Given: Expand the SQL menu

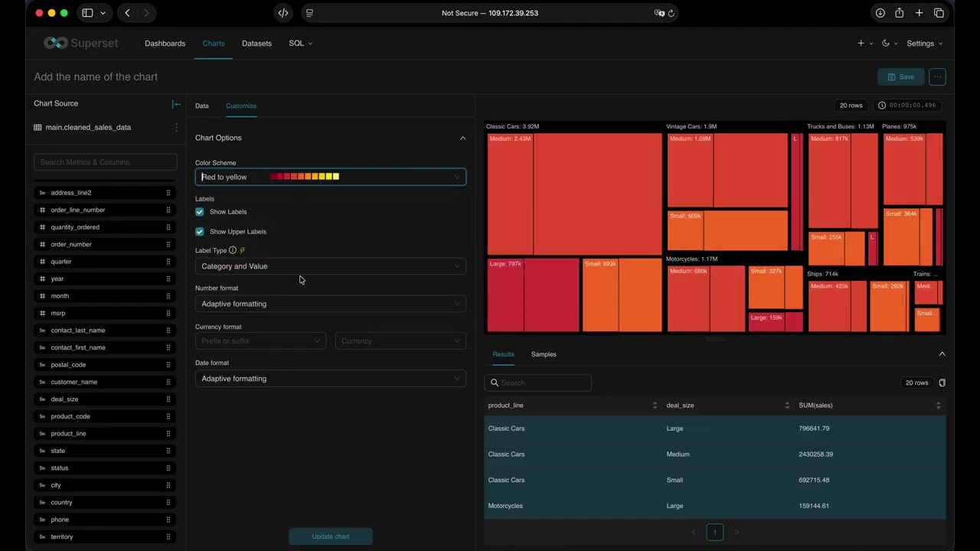Looking at the screenshot, I should (301, 44).
